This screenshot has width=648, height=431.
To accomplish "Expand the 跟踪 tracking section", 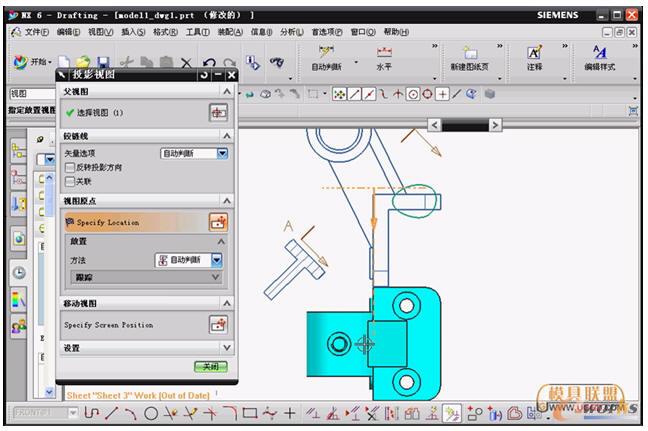I will coord(220,277).
